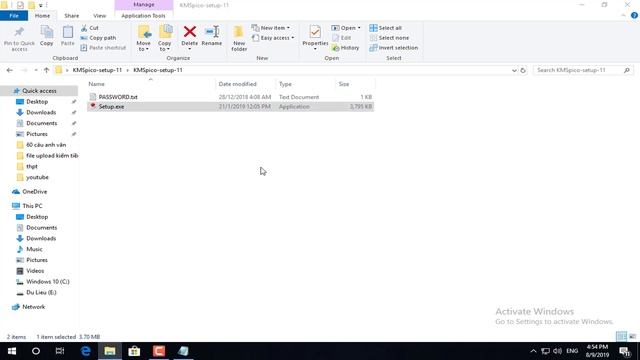Image resolution: width=640 pixels, height=360 pixels.
Task: Open Videos under This PC
Action: pos(35,271)
